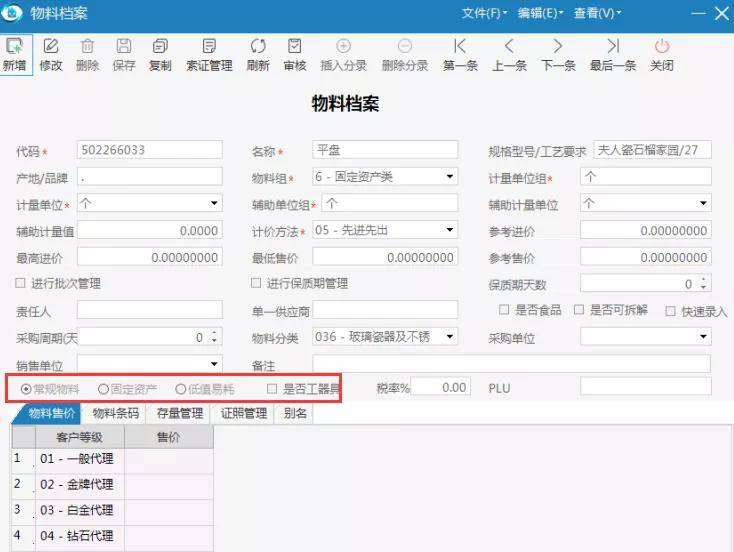This screenshot has height=552, width=734.
Task: Expand the 物料分类 combo box
Action: [450, 338]
